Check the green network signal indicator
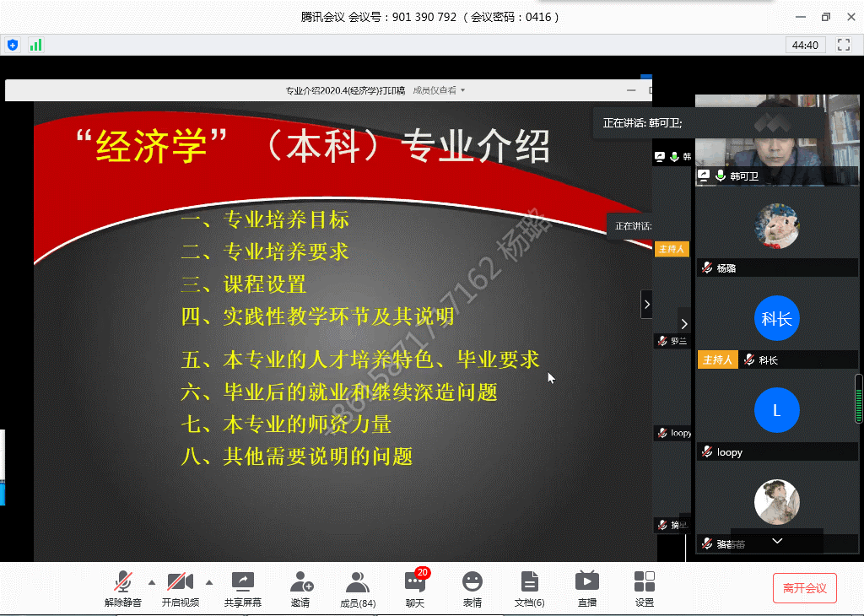Viewport: 864px width, 616px height. point(35,45)
